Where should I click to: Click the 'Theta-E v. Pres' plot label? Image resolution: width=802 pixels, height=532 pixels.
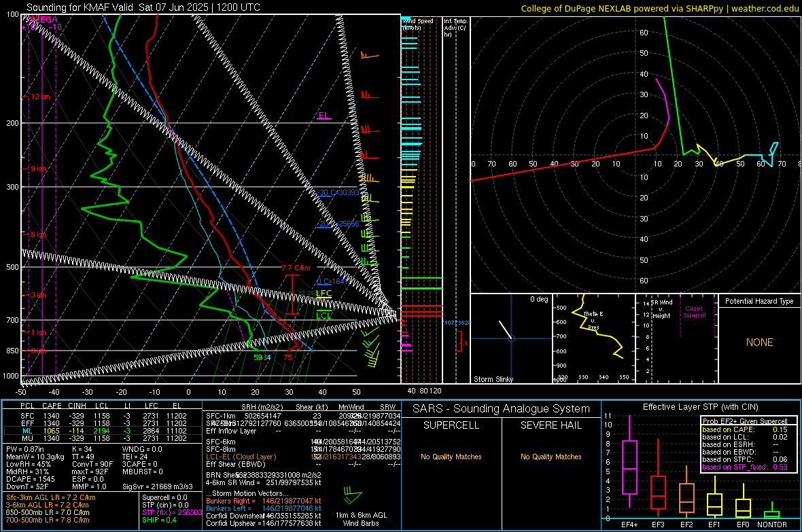593,320
